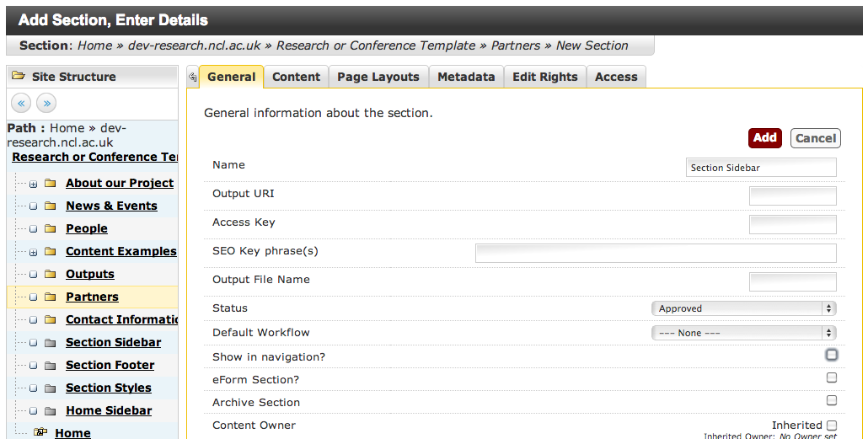Screen dimensions: 868x439
Task: Click the Site Structure collapse-left arrow button
Action: (x=22, y=103)
